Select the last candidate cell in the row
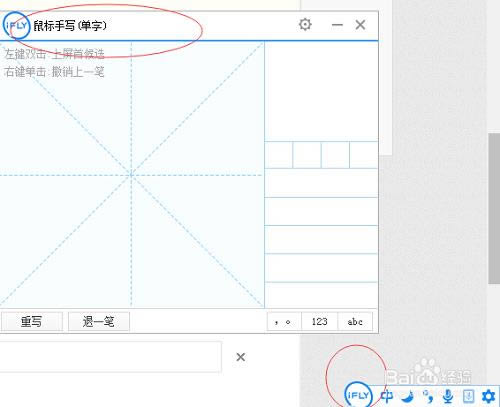This screenshot has width=500, height=407. (x=364, y=155)
